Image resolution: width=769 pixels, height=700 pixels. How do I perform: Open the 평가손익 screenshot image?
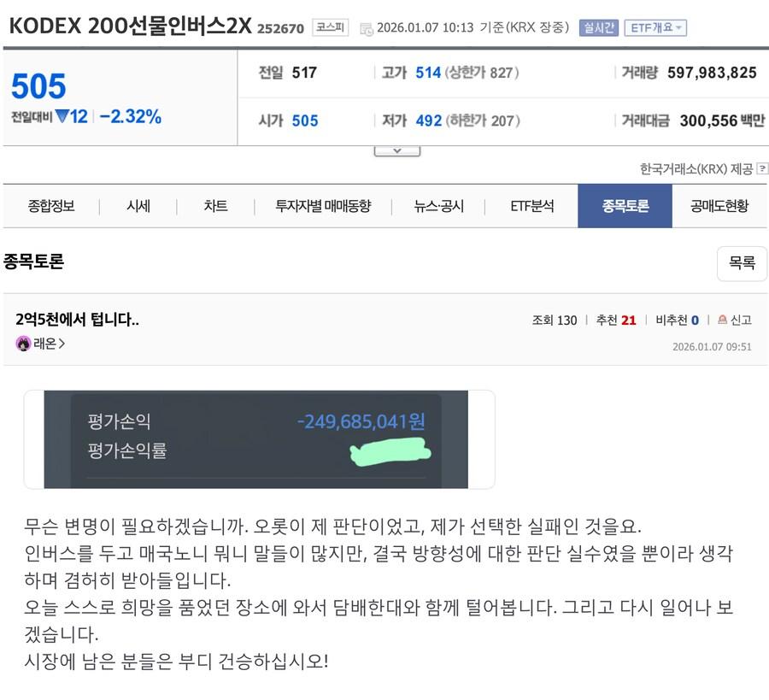(x=256, y=439)
